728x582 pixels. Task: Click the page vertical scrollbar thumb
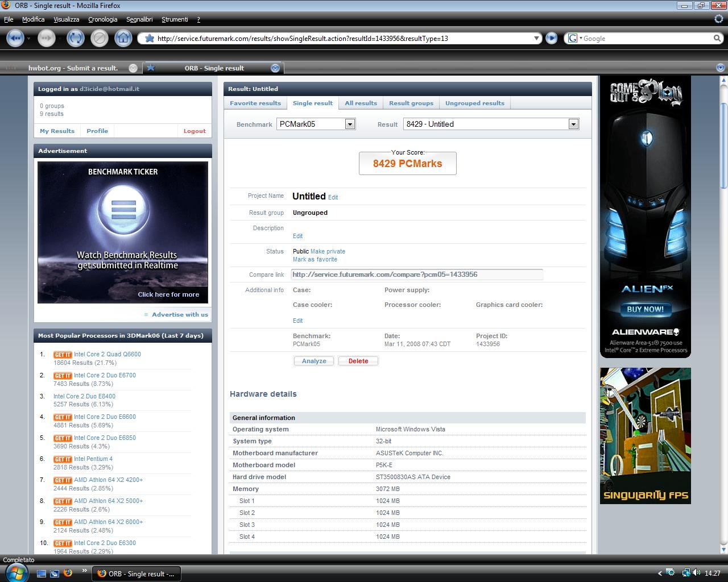pyautogui.click(x=723, y=147)
